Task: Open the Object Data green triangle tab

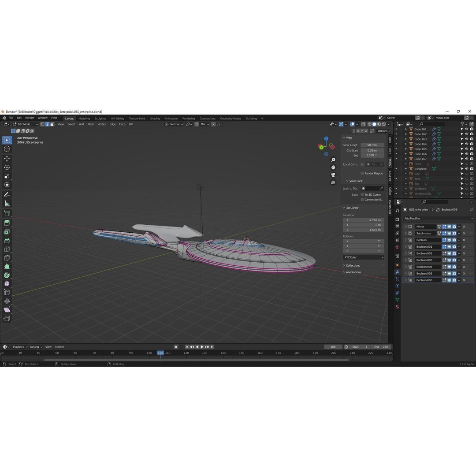Action: point(398,300)
